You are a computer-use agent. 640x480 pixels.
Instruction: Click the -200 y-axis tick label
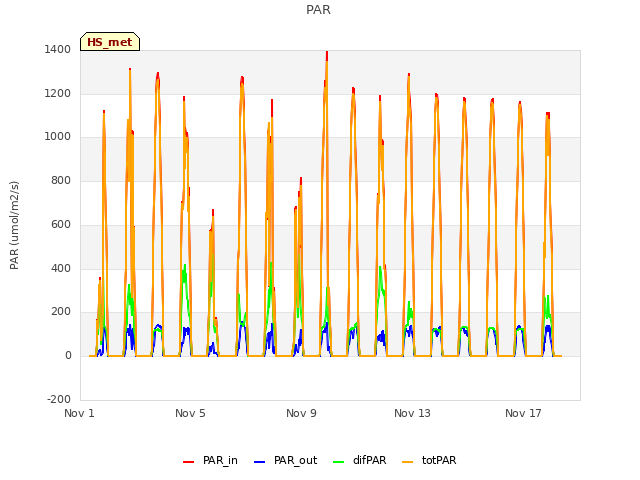[59, 400]
